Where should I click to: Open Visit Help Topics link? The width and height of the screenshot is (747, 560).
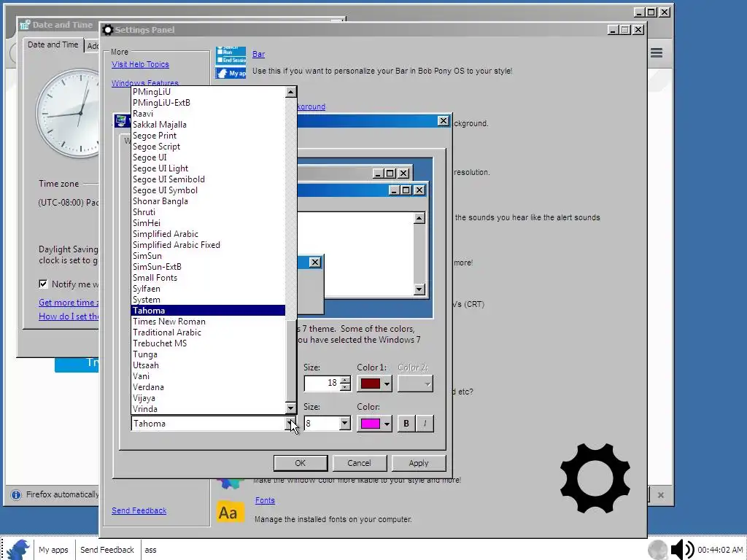click(141, 64)
